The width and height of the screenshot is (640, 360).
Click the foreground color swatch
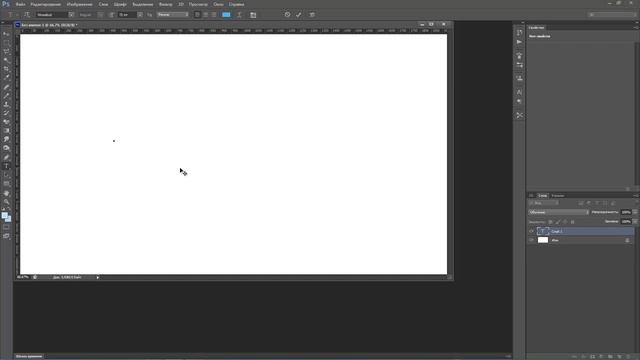4,215
